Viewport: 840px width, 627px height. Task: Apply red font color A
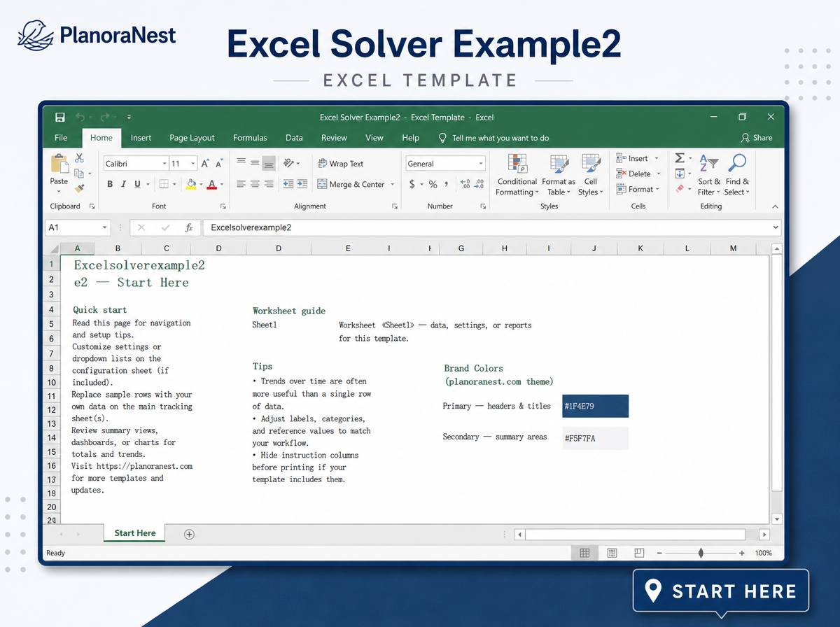click(x=211, y=184)
